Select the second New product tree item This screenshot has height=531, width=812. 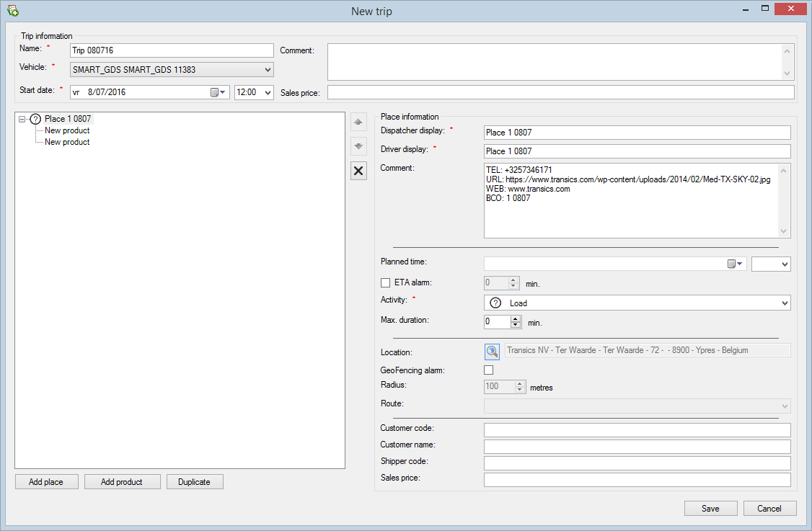tap(67, 142)
